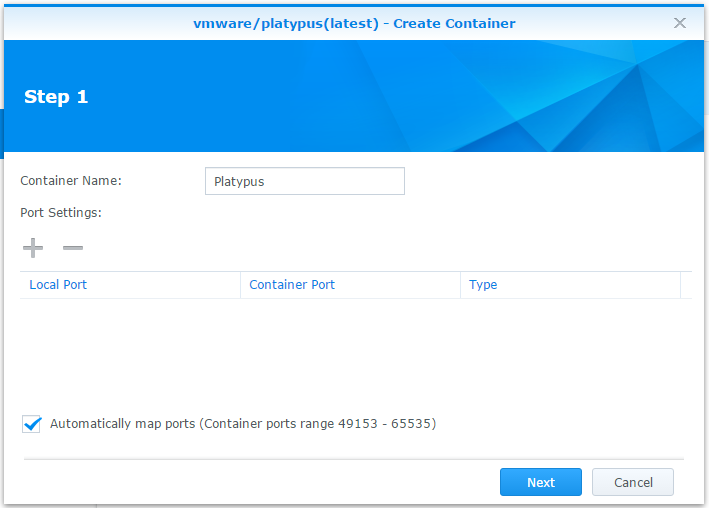The height and width of the screenshot is (508, 709).
Task: Click narrow blank header cell right of Type
Action: [x=686, y=285]
